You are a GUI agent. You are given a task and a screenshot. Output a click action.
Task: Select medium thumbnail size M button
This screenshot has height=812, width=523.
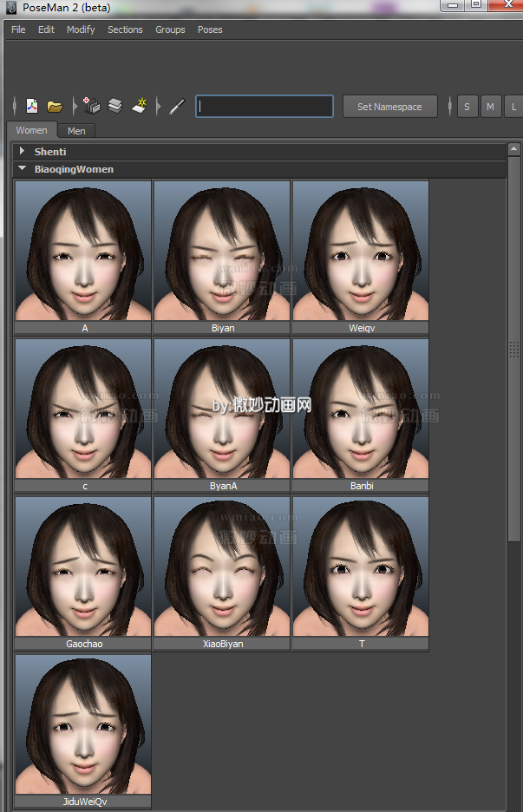tap(490, 107)
